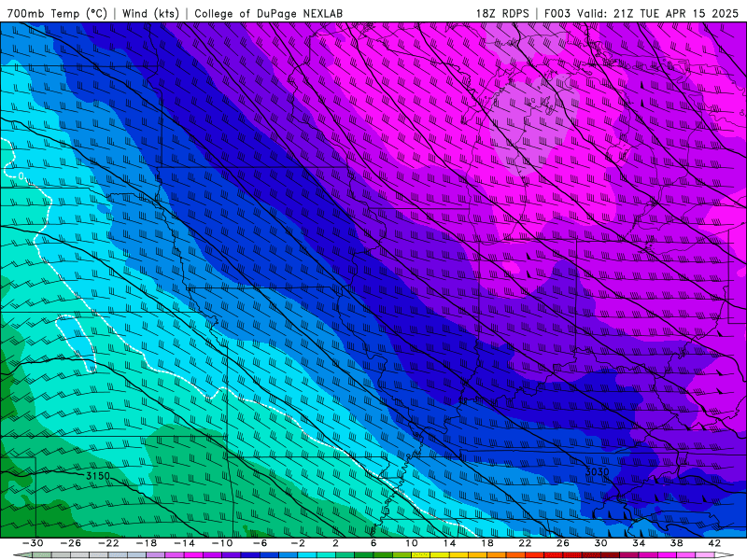Click the '3030' height contour label
This screenshot has height=560, width=747.
coord(597,471)
